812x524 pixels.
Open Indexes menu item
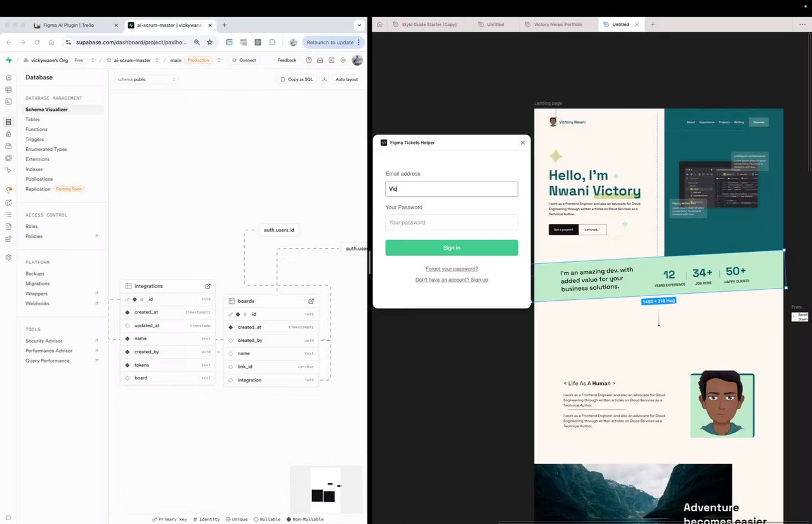pyautogui.click(x=34, y=169)
